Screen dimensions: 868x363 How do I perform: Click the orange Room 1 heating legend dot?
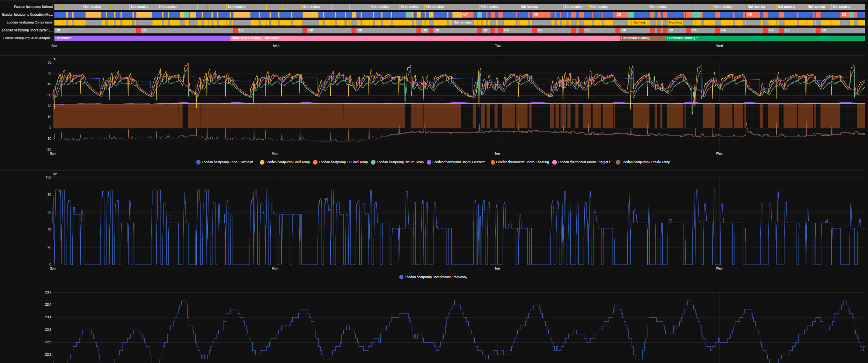coord(493,162)
